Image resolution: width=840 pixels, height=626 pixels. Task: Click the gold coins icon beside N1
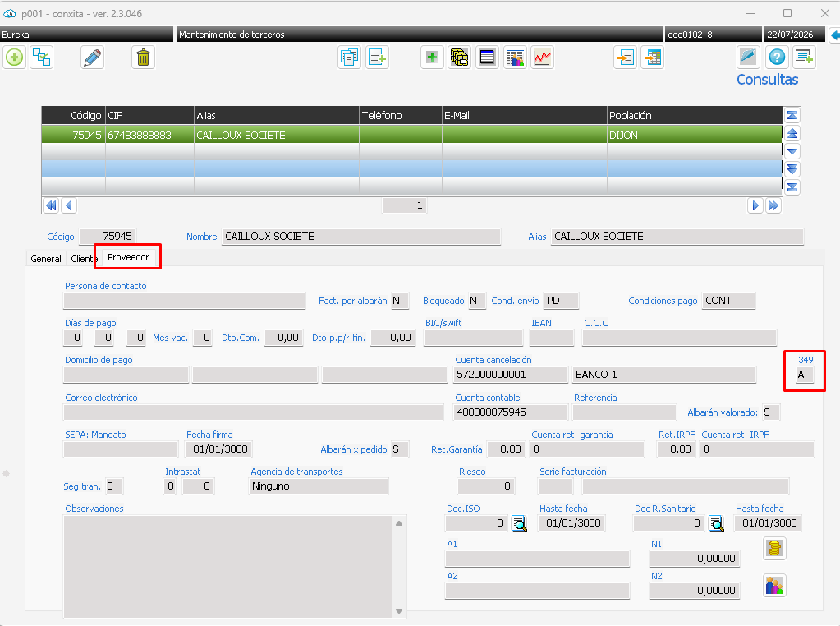tap(774, 548)
